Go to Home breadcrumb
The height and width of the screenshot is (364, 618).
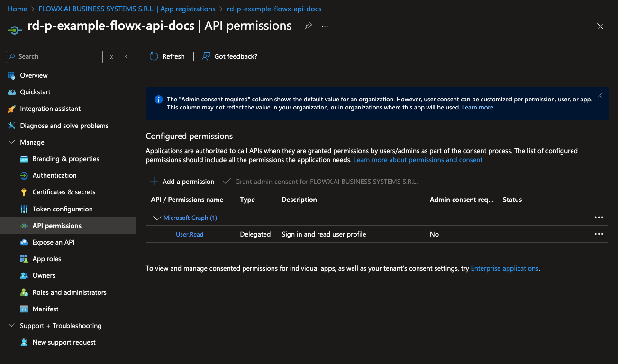pos(18,9)
